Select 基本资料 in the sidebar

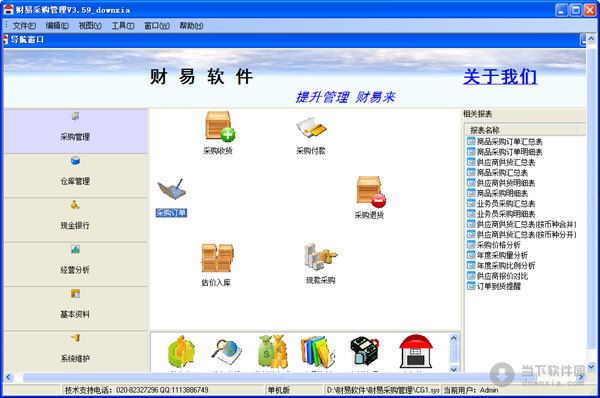coord(76,309)
